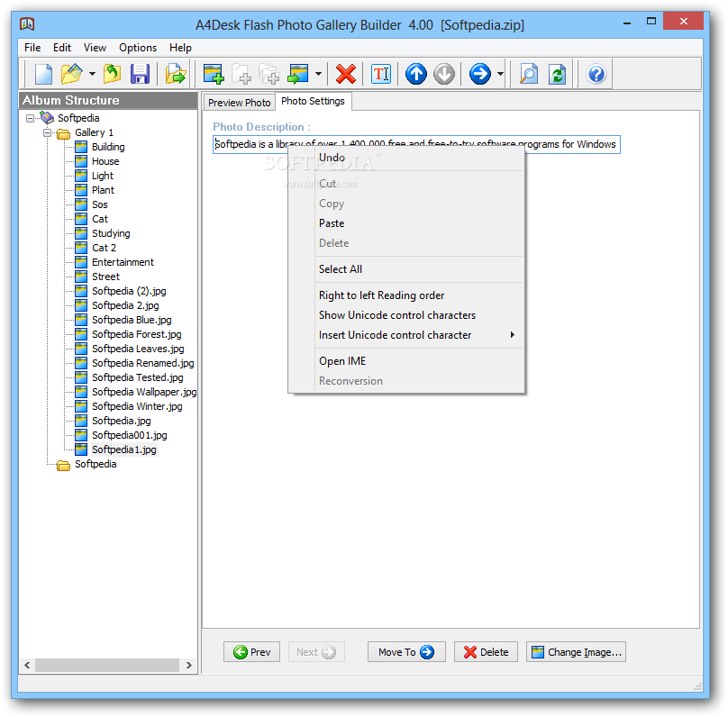Viewport: 728px width, 717px height.
Task: Click the blue Help question mark icon
Action: [596, 74]
